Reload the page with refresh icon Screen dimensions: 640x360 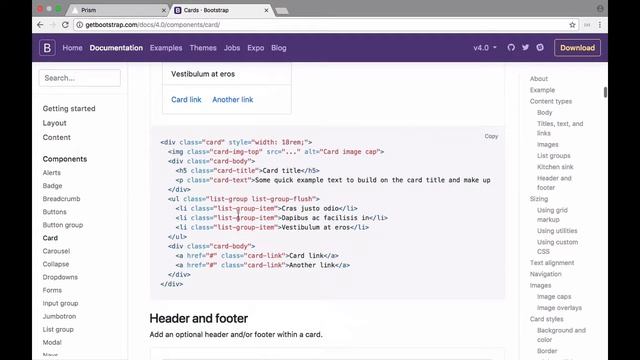coord(65,25)
